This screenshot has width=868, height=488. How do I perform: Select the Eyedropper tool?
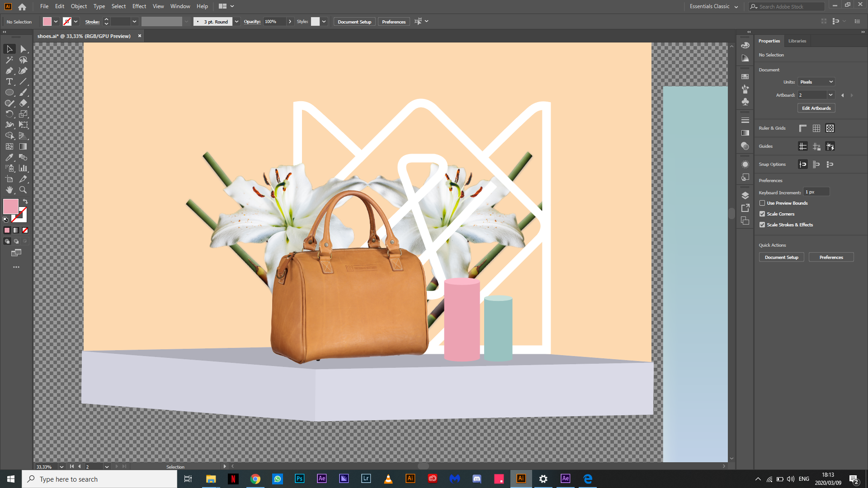[x=9, y=157]
